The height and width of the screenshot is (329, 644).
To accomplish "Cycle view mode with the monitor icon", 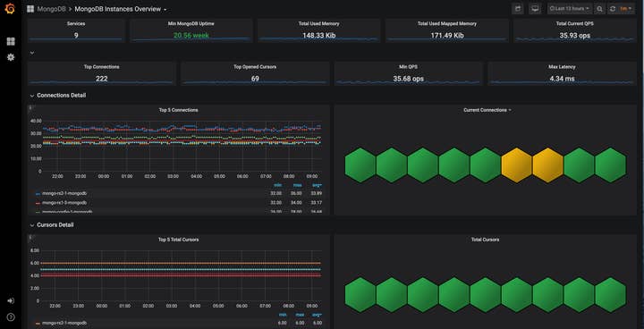I will click(x=535, y=9).
